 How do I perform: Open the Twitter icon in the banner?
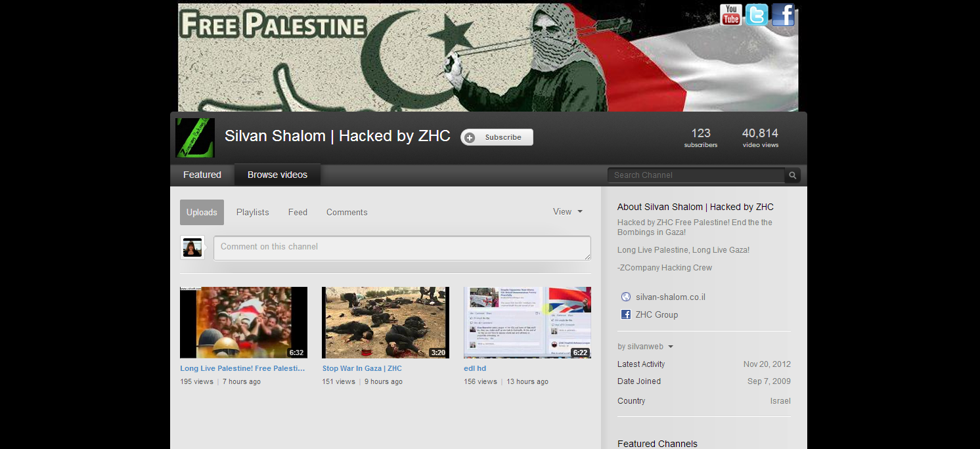(x=757, y=14)
